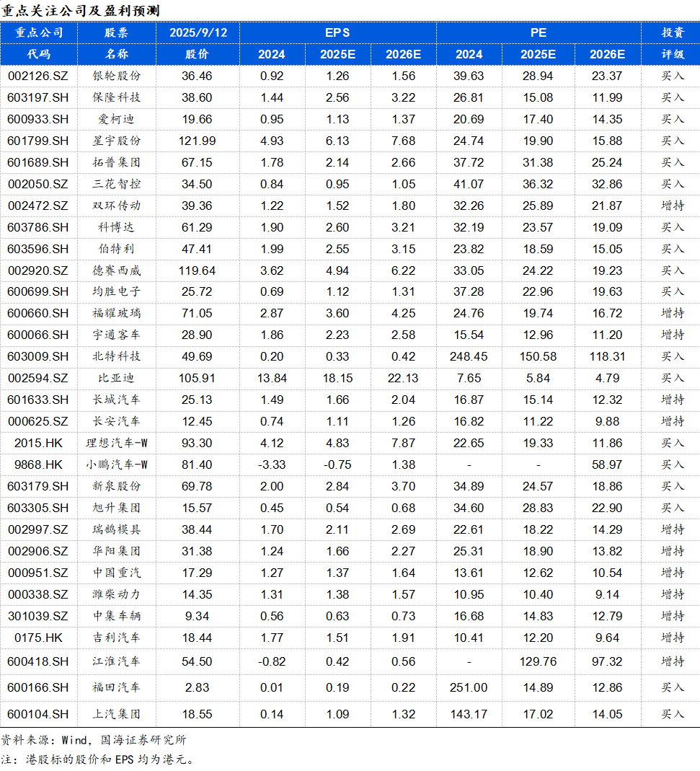Click the table title 重点关注公司及盈利预测
The width and height of the screenshot is (700, 771).
tap(81, 11)
